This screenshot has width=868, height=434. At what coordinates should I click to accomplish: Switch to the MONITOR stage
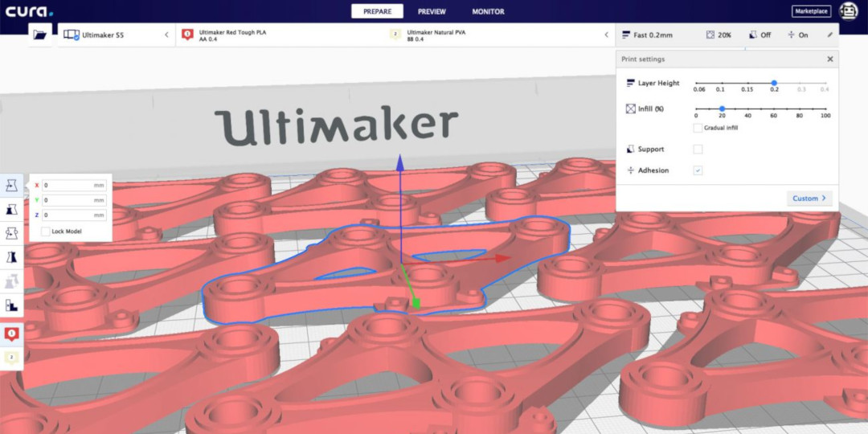(489, 11)
